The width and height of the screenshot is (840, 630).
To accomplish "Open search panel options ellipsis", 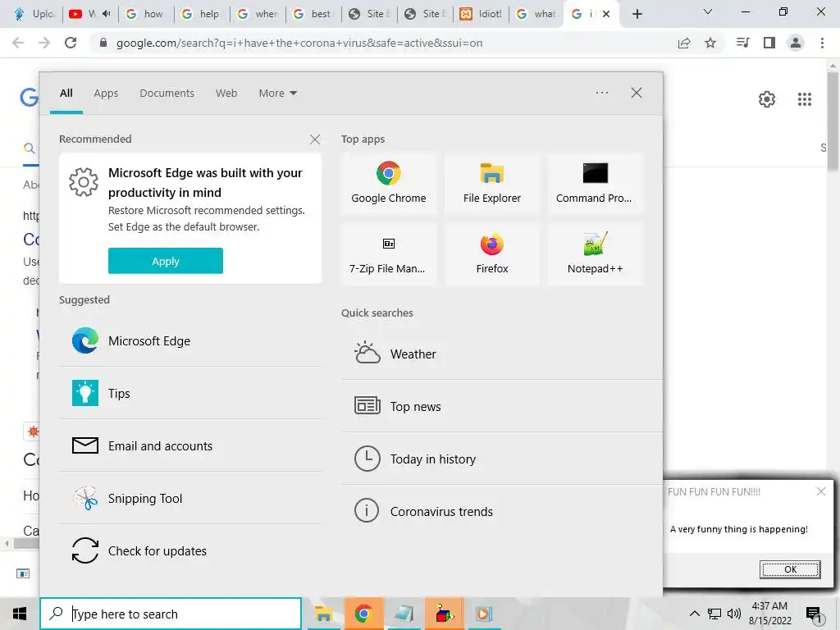I will tap(602, 93).
